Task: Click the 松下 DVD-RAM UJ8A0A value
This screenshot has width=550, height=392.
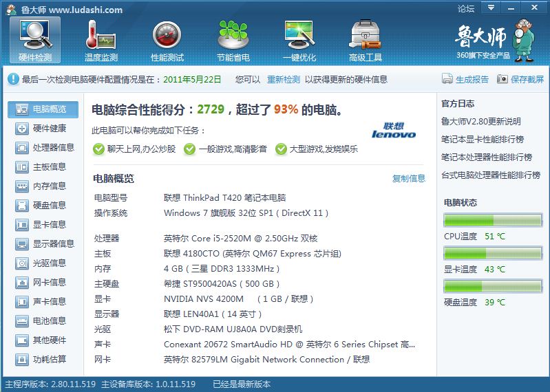Action: tap(233, 329)
